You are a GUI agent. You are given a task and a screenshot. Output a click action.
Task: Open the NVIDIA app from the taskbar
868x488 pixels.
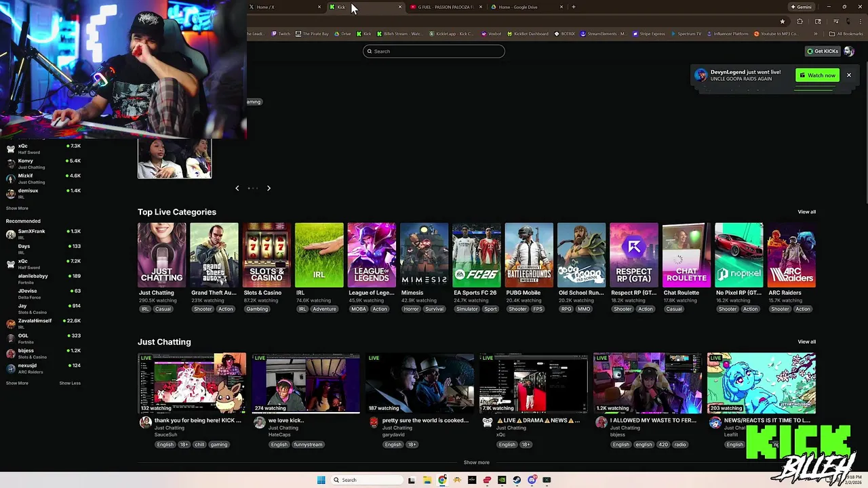(x=502, y=480)
